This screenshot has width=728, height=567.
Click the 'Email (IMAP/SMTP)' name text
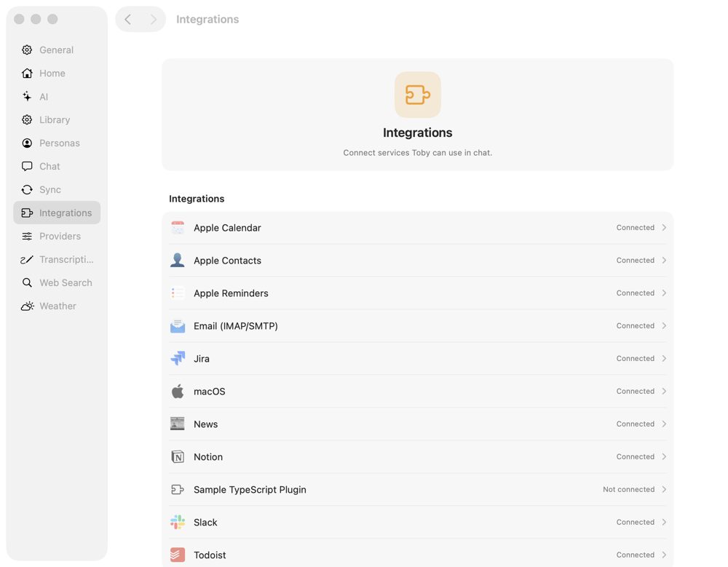pos(236,326)
